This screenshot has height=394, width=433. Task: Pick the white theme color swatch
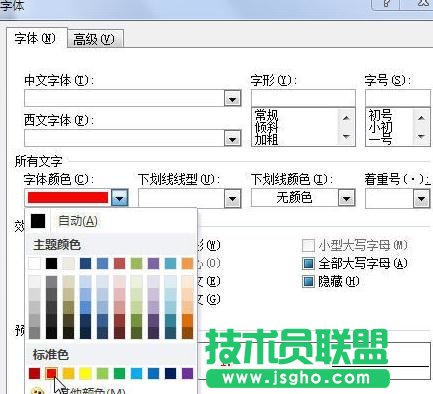(34, 263)
